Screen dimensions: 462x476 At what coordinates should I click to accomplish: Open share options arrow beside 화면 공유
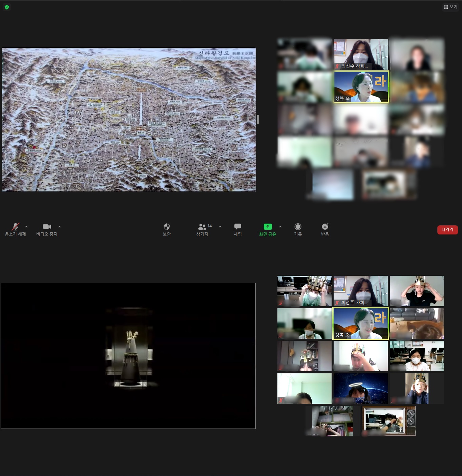280,227
